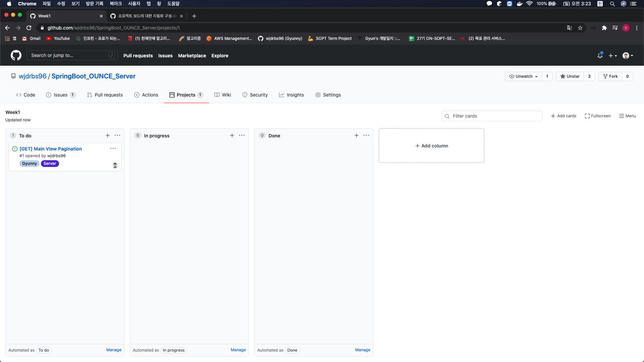Open the [GET] Main View Pagination issue
The image size is (644, 362).
click(x=51, y=149)
